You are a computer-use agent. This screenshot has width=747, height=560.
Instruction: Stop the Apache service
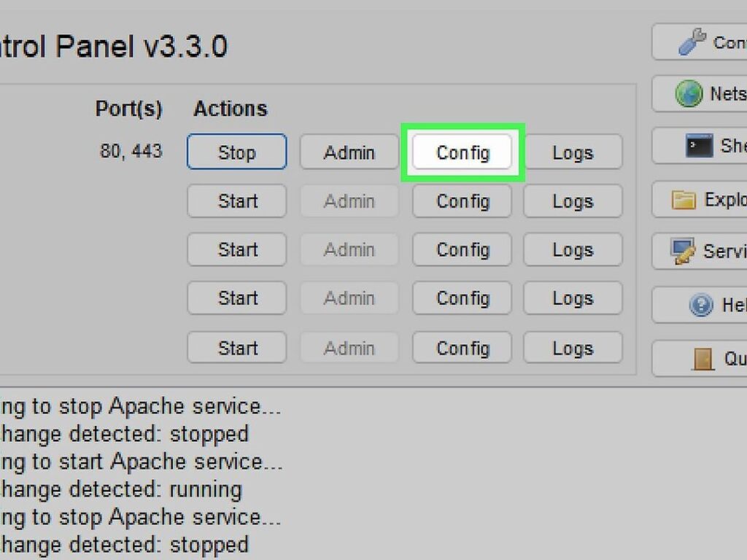point(237,152)
